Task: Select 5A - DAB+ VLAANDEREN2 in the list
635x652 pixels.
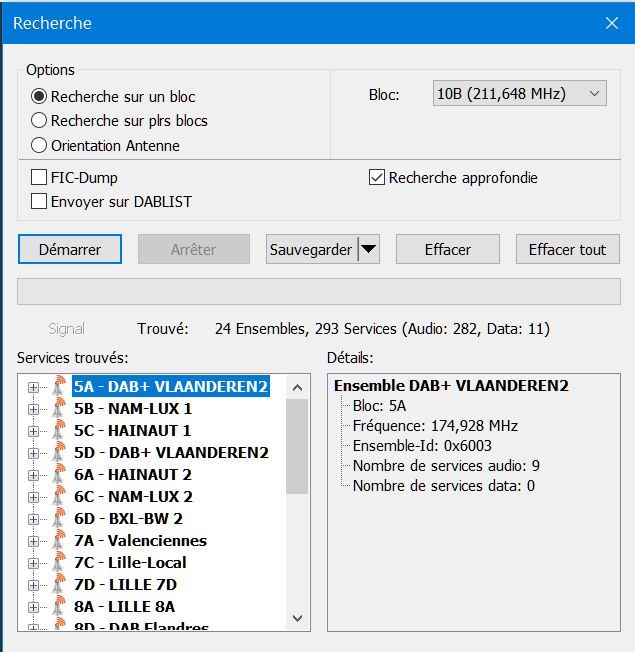Action: 171,386
